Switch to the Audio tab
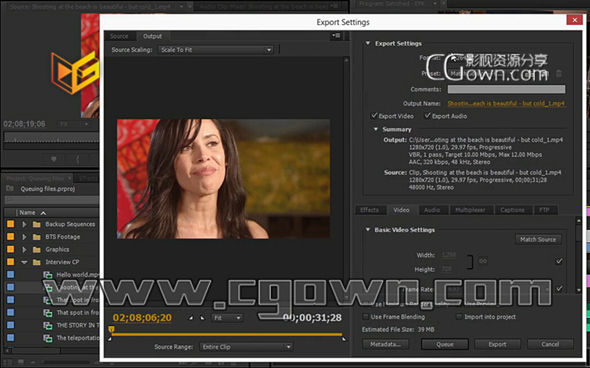The width and height of the screenshot is (590, 368). click(x=432, y=210)
